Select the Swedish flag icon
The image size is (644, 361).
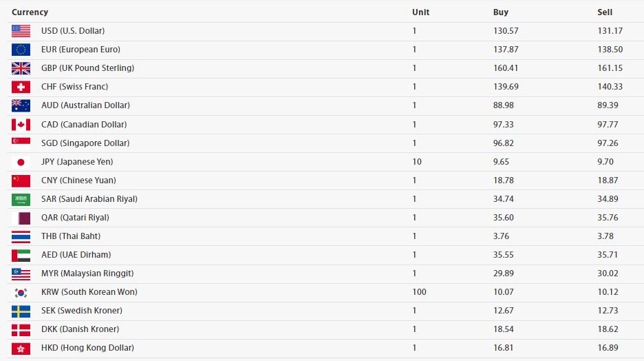pyautogui.click(x=21, y=311)
